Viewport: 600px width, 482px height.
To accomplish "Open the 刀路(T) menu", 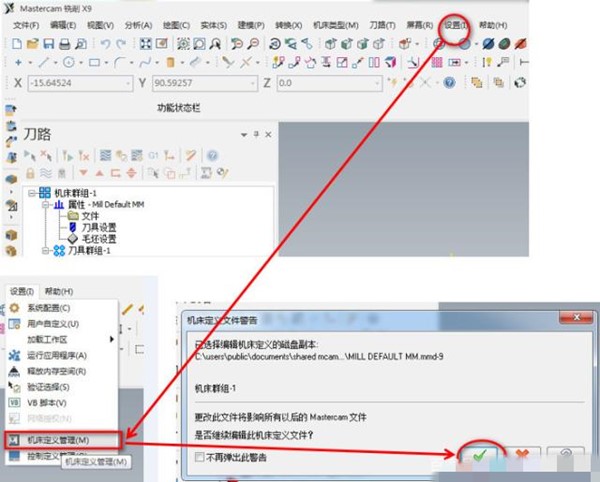I will pos(382,25).
